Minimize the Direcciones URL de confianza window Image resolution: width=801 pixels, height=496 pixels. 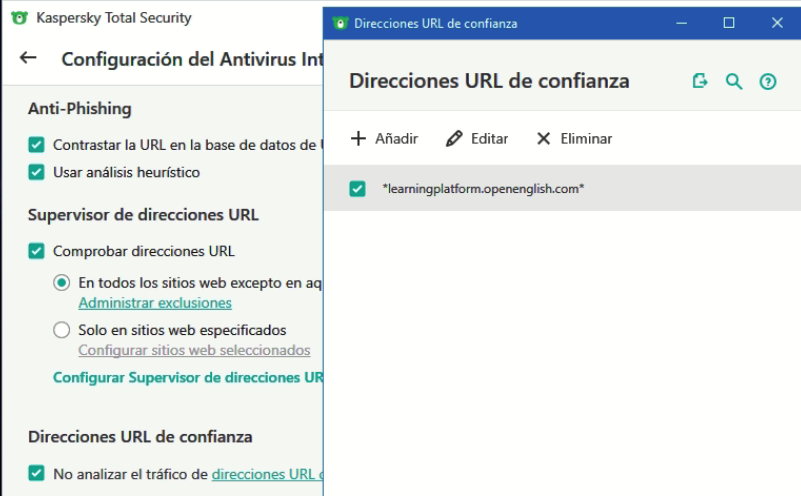[x=681, y=23]
